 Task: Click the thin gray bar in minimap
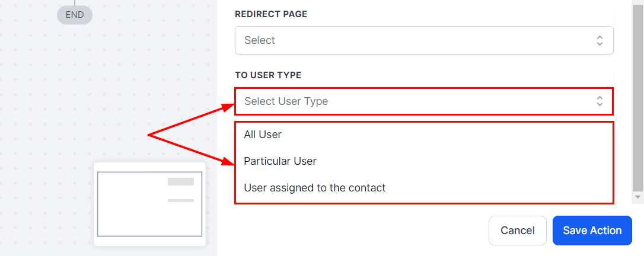point(180,200)
